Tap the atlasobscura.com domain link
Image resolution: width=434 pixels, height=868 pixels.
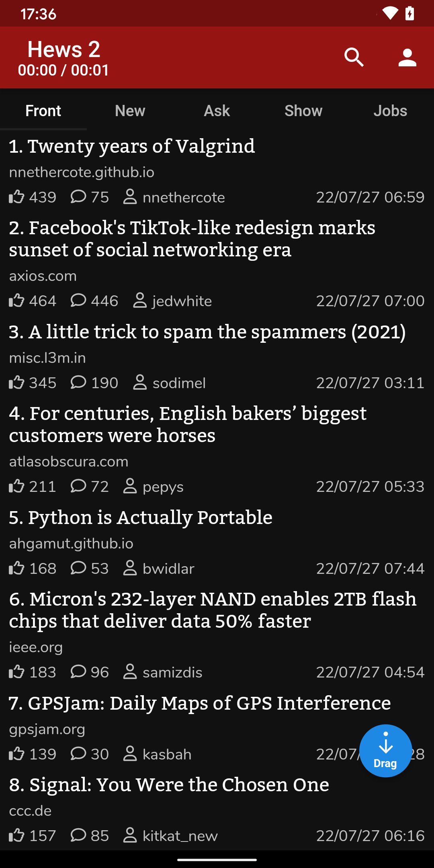click(69, 462)
